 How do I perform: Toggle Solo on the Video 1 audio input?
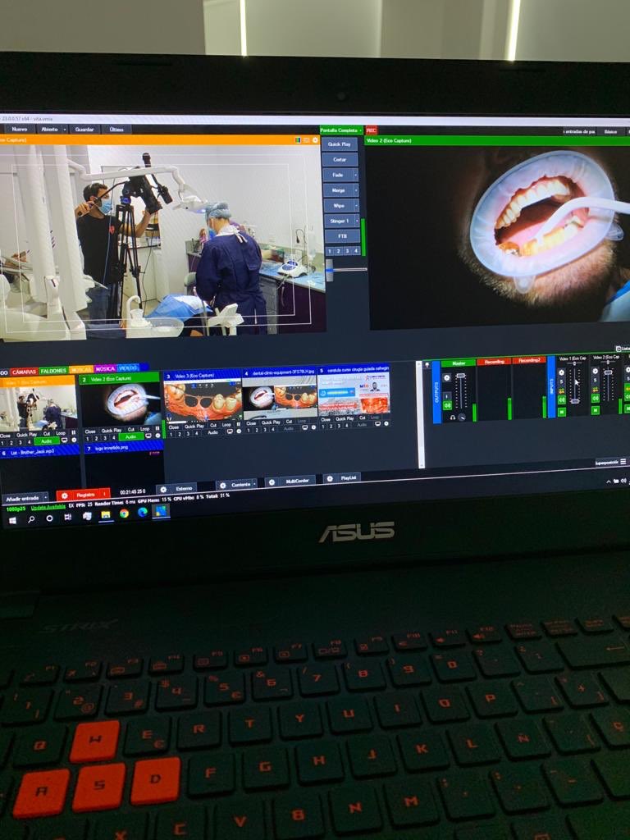coord(561,381)
